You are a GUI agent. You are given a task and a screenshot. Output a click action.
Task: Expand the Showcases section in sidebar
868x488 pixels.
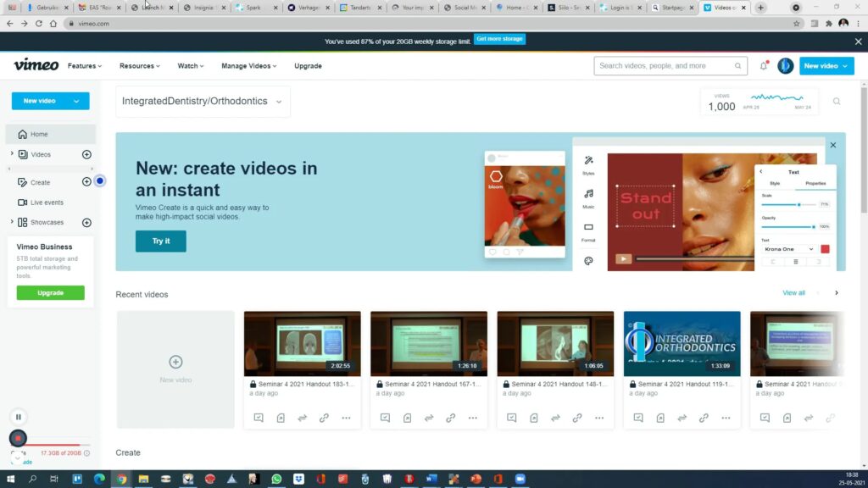(12, 222)
